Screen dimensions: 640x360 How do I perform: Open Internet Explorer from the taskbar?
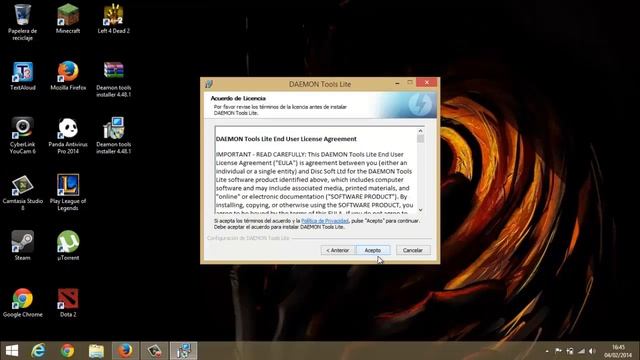39,351
